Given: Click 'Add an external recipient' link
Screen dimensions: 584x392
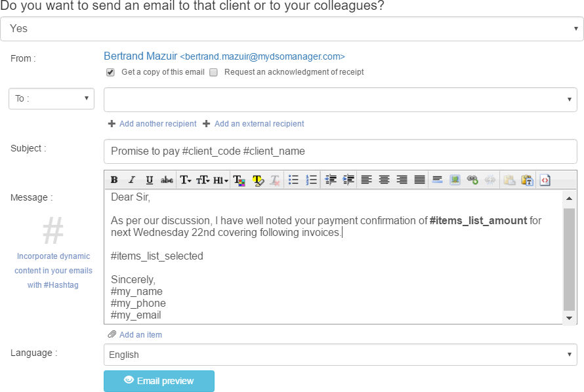Looking at the screenshot, I should [x=259, y=124].
